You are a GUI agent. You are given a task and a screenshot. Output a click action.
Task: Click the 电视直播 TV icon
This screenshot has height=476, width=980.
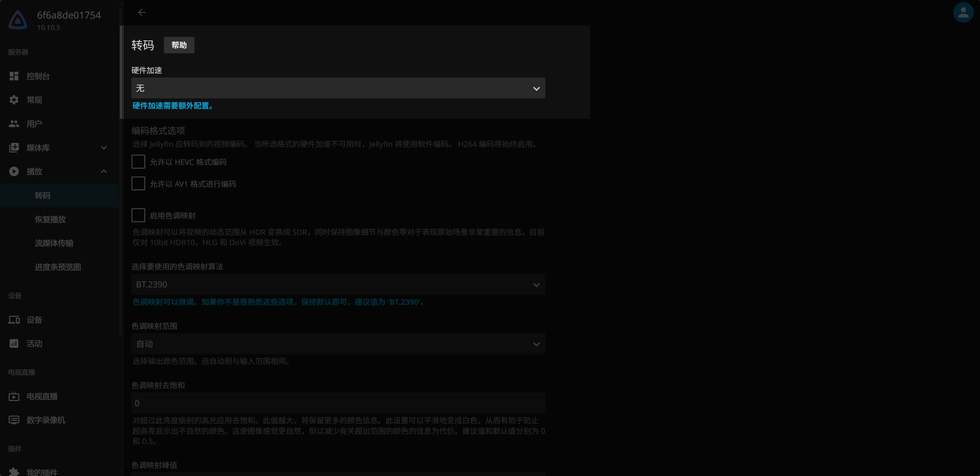[14, 396]
